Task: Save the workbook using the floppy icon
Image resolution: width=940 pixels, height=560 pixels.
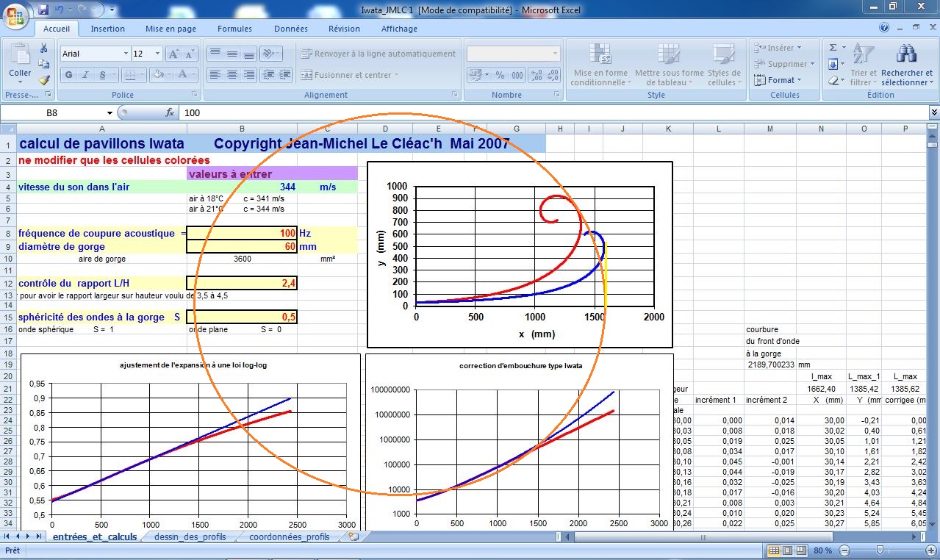Action: pyautogui.click(x=43, y=10)
